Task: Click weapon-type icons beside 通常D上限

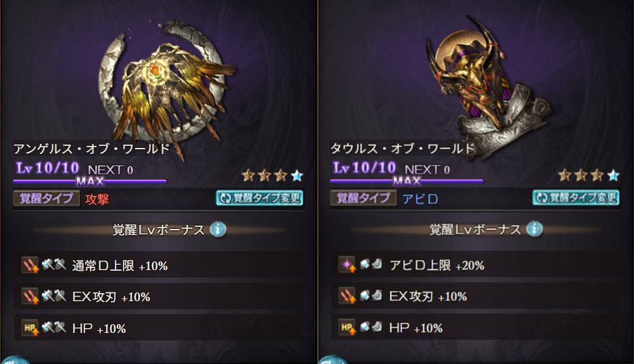Action: pos(54,265)
